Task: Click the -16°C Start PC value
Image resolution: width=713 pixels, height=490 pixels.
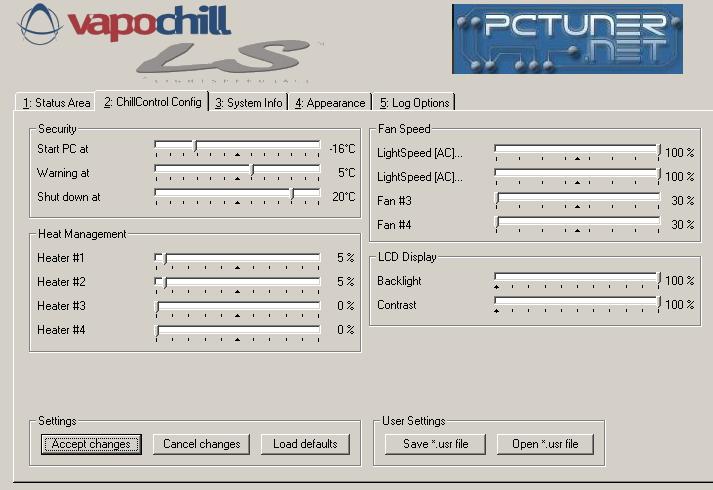Action: click(x=342, y=149)
